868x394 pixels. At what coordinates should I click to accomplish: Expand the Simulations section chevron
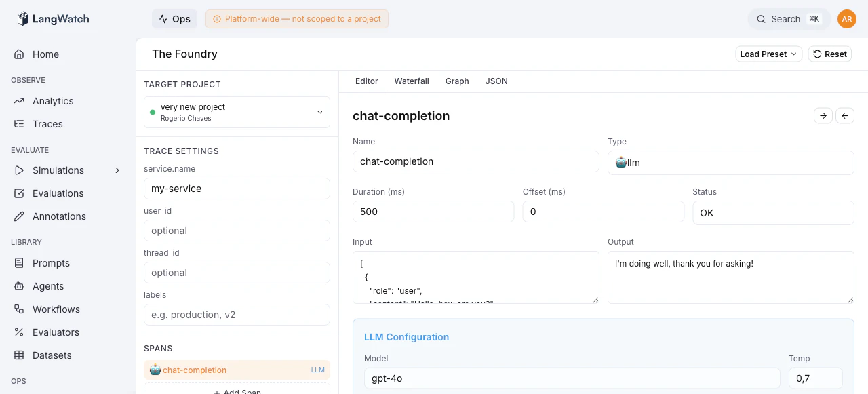(117, 170)
